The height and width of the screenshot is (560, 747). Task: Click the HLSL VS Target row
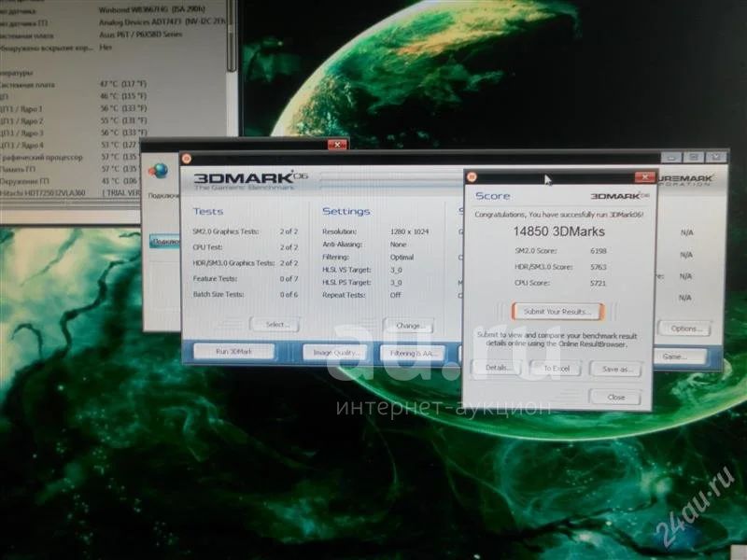[x=363, y=270]
